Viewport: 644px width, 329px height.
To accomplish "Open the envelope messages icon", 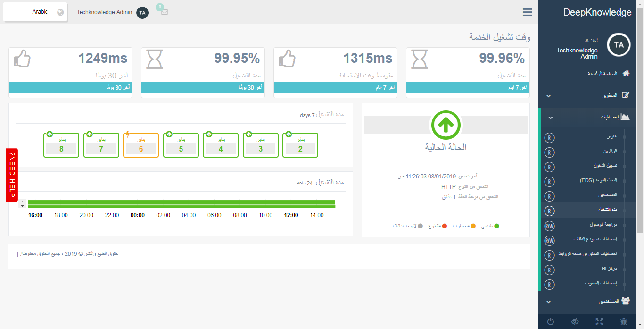I will pyautogui.click(x=164, y=12).
